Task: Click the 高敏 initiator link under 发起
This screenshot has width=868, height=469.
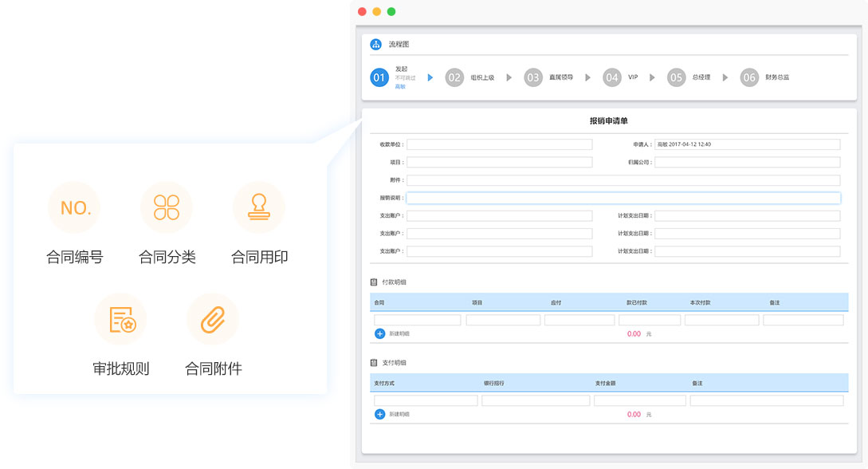Action: pyautogui.click(x=400, y=86)
